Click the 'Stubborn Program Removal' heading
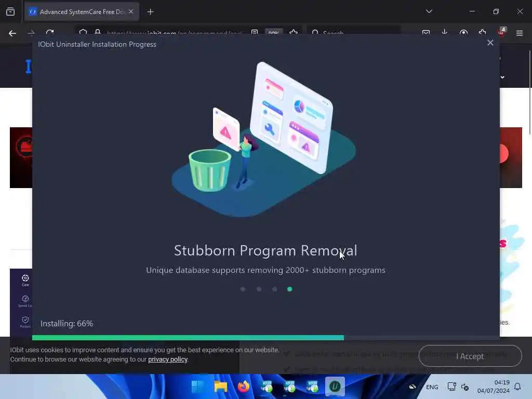The height and width of the screenshot is (399, 532). click(265, 251)
